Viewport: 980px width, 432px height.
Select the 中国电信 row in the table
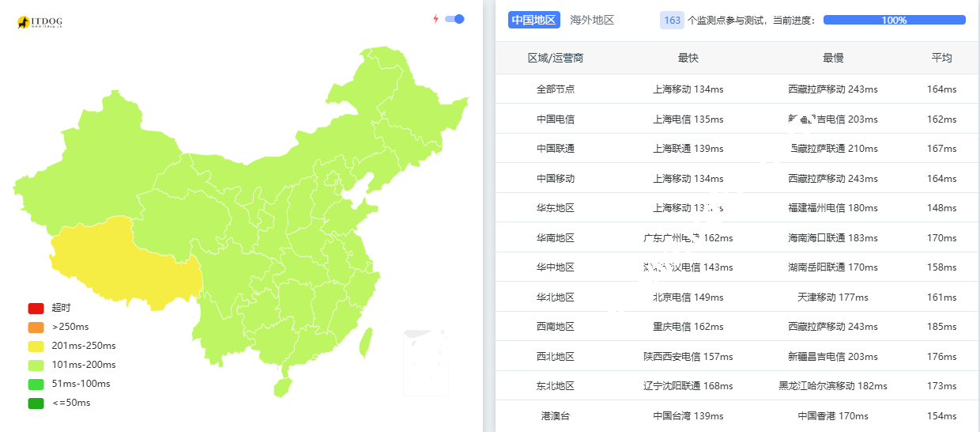coord(556,119)
